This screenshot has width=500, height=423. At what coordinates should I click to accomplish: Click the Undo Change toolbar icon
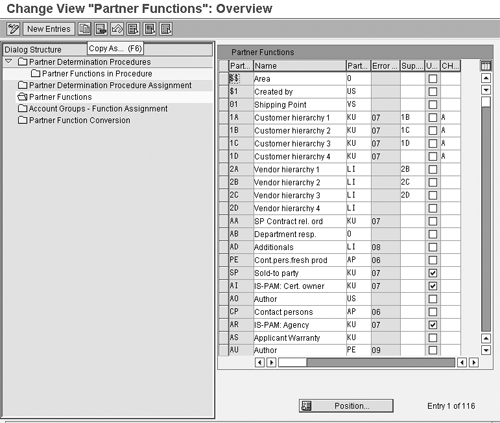[x=117, y=29]
